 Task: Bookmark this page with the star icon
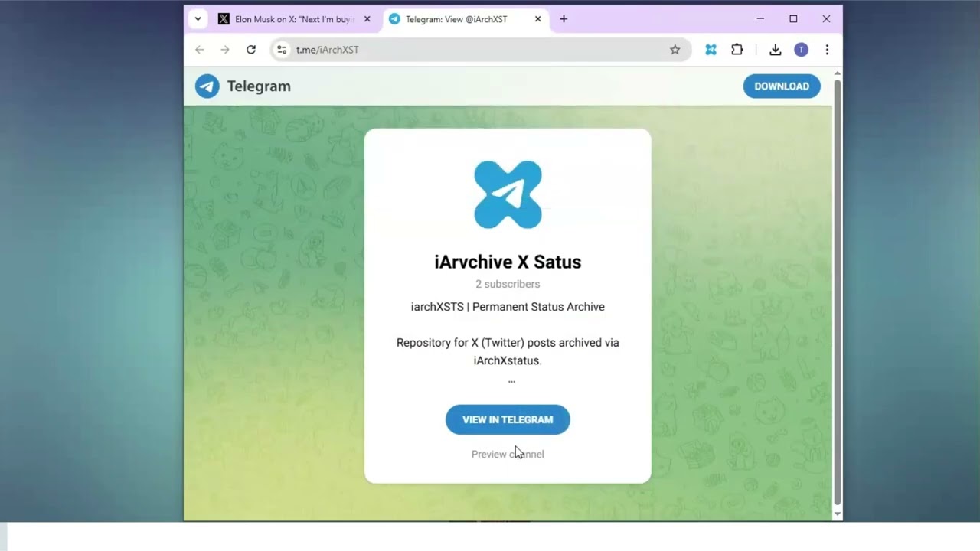pos(675,50)
